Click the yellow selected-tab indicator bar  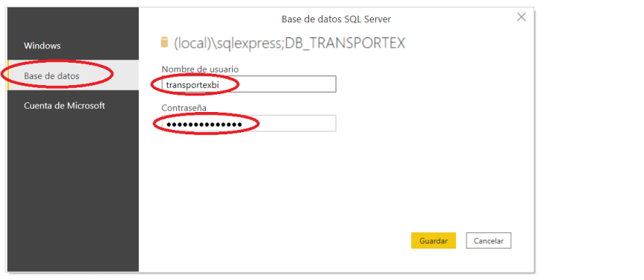pyautogui.click(x=8, y=75)
